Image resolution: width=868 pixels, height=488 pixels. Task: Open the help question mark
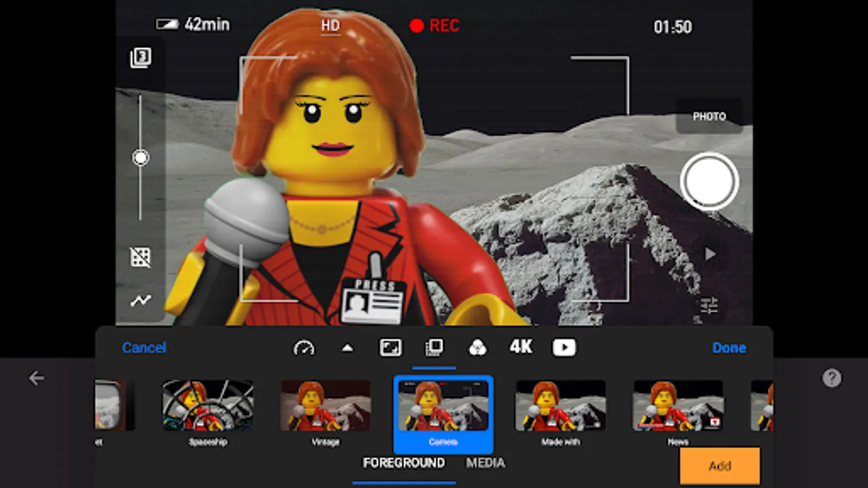(x=831, y=378)
